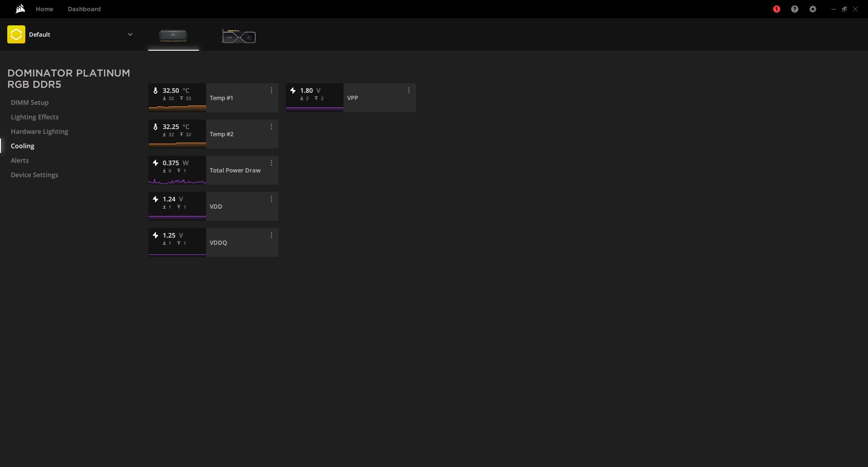Click the 32.50 °C temperature reading
Image resolution: width=868 pixels, height=467 pixels.
click(x=176, y=91)
